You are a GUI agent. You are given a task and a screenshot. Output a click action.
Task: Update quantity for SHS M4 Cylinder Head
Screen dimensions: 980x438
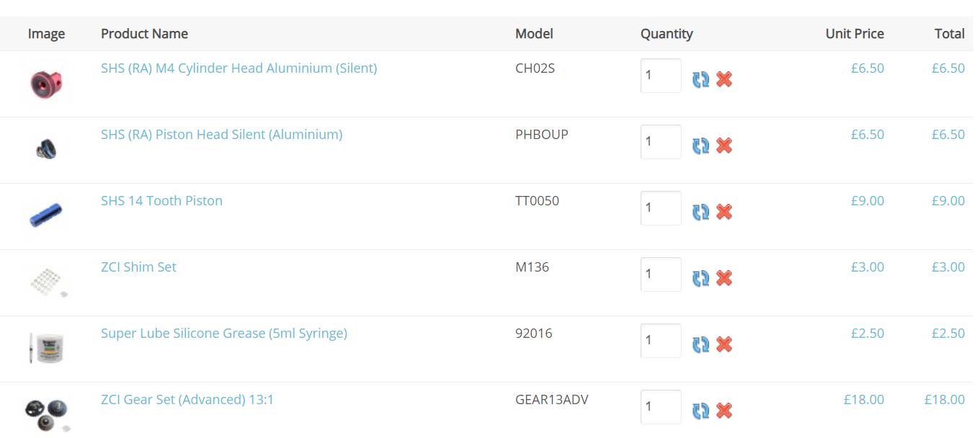[700, 79]
